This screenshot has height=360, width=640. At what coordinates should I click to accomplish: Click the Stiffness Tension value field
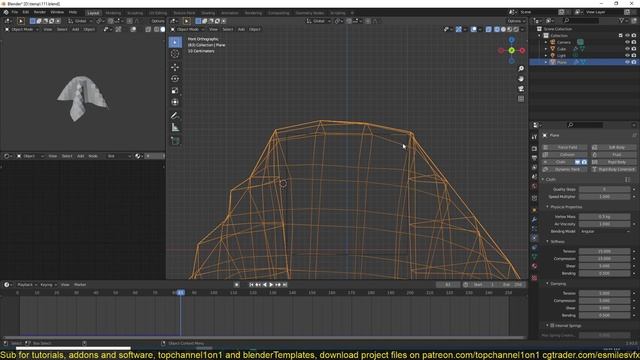604,251
